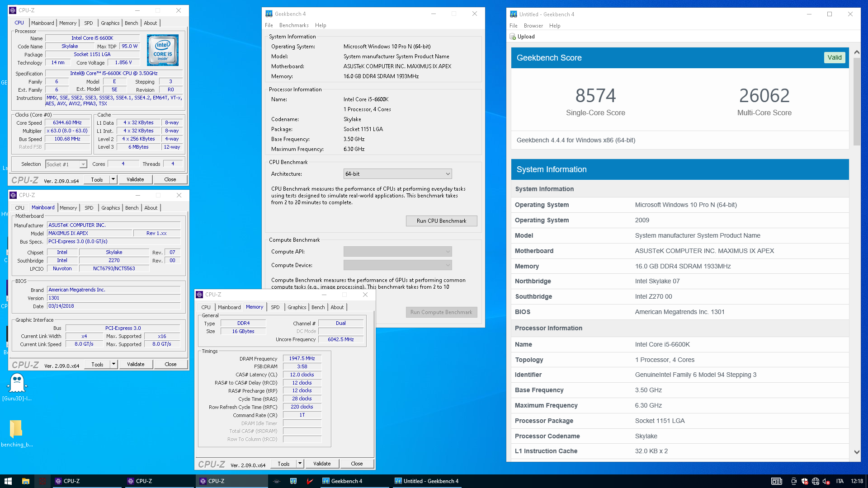868x488 pixels.
Task: Click the small dark icon right of the third CPU-Z taskbar button
Action: tap(277, 481)
